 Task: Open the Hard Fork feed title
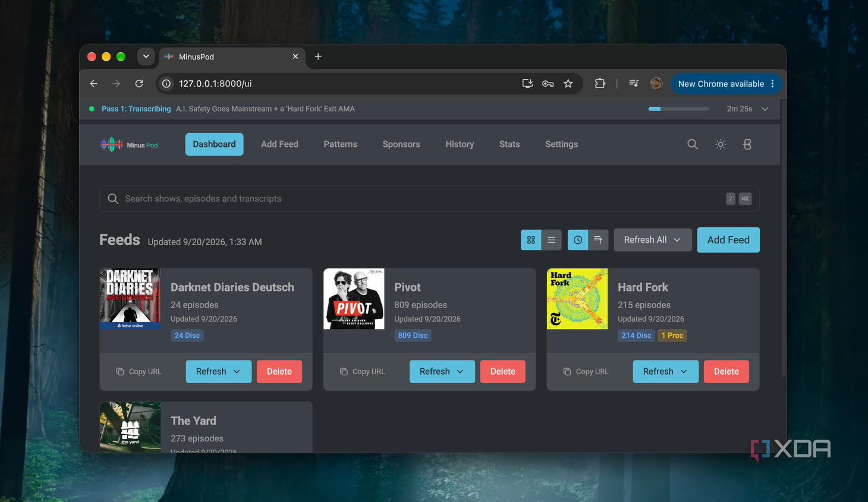click(x=643, y=287)
